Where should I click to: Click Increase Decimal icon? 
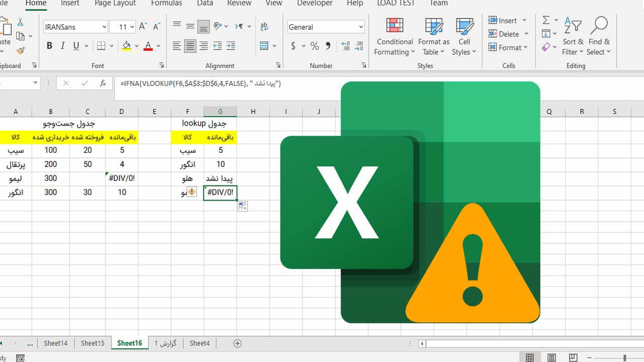pos(346,46)
